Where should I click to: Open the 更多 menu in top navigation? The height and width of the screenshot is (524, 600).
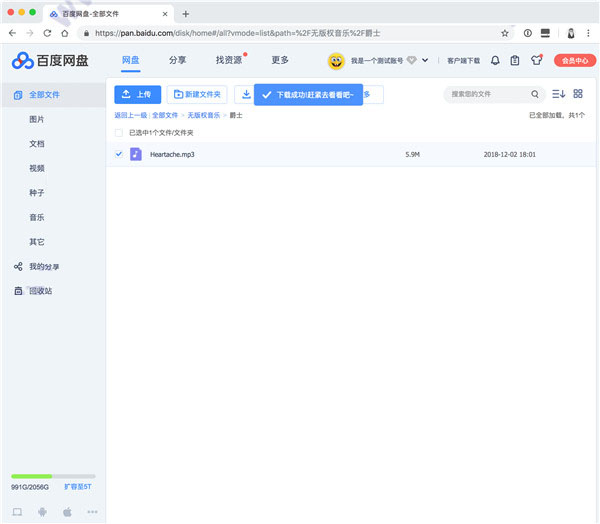click(x=280, y=60)
